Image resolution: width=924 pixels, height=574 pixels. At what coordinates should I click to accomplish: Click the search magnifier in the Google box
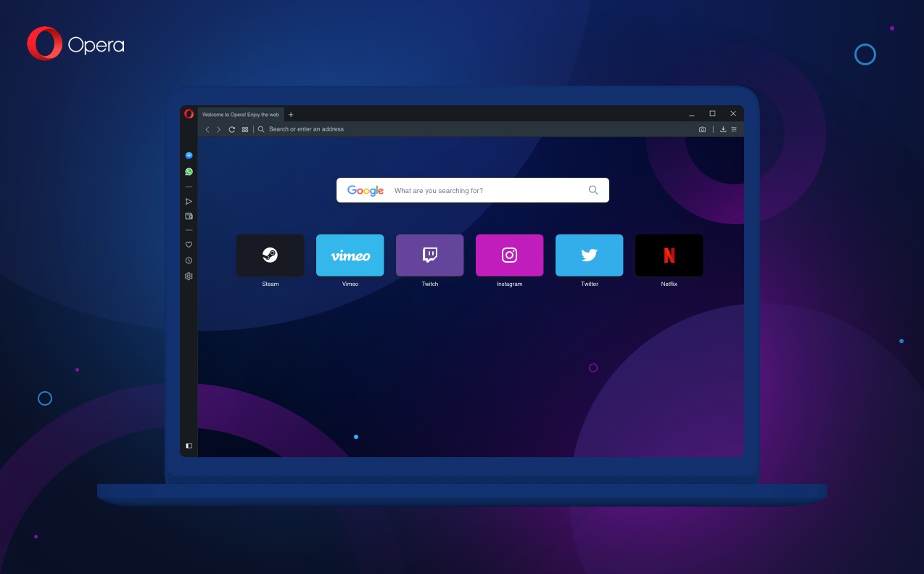pyautogui.click(x=593, y=190)
